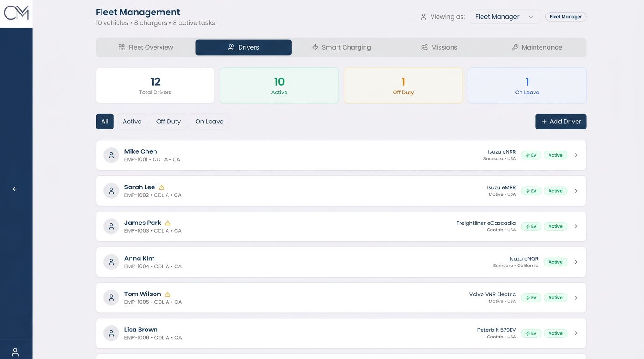Expand Mike Chen's driver details chevron
This screenshot has height=359, width=644.
[576, 155]
